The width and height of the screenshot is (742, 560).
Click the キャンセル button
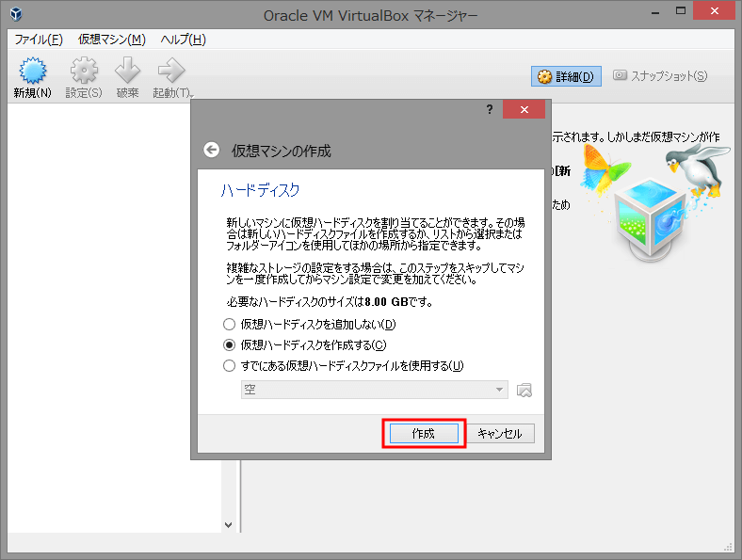tap(500, 433)
